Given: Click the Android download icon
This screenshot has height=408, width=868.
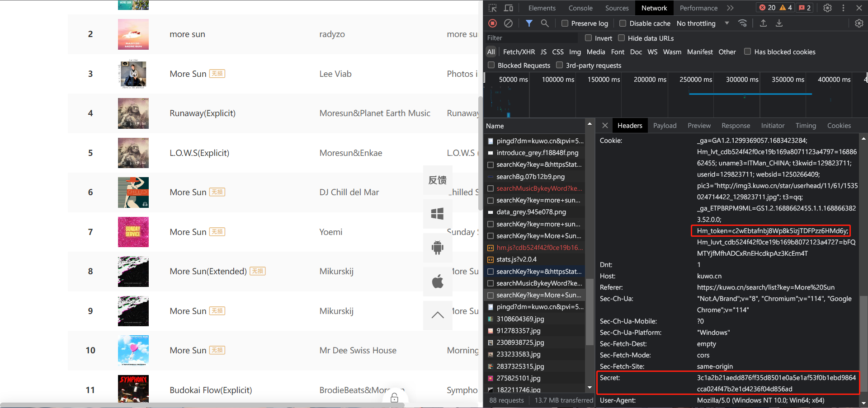Looking at the screenshot, I should [438, 248].
